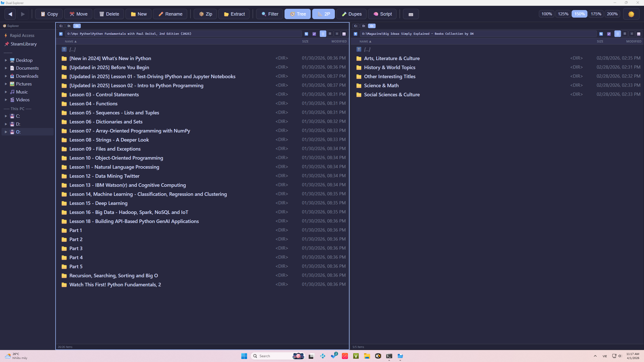Open the Filter tool
Image resolution: width=644 pixels, height=362 pixels.
click(x=270, y=14)
